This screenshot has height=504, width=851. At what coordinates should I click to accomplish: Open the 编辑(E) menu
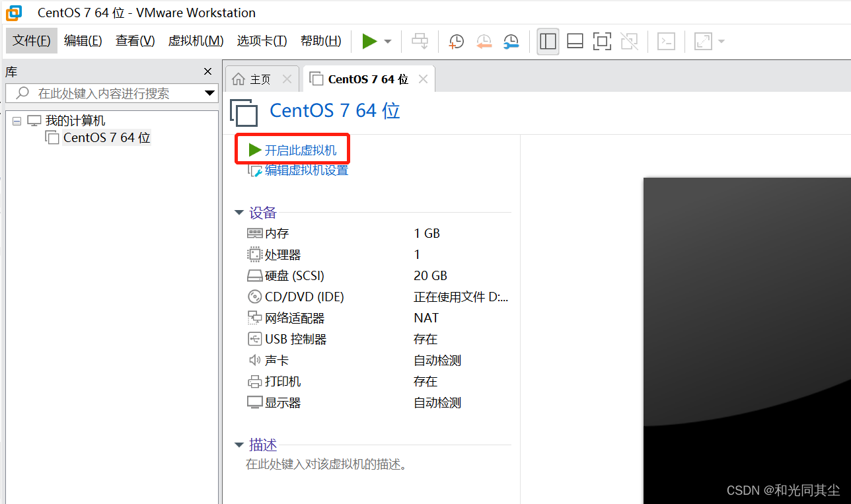83,41
